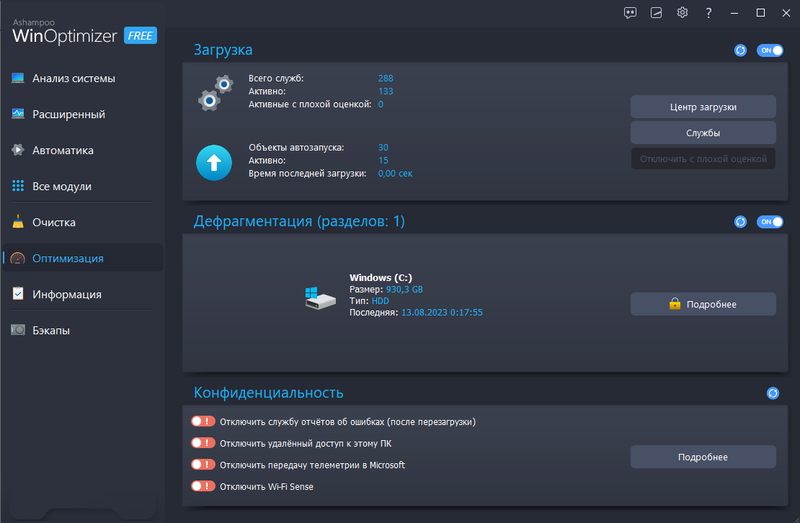This screenshot has width=800, height=523.
Task: Click the Windows (C:) drive name
Action: (381, 278)
